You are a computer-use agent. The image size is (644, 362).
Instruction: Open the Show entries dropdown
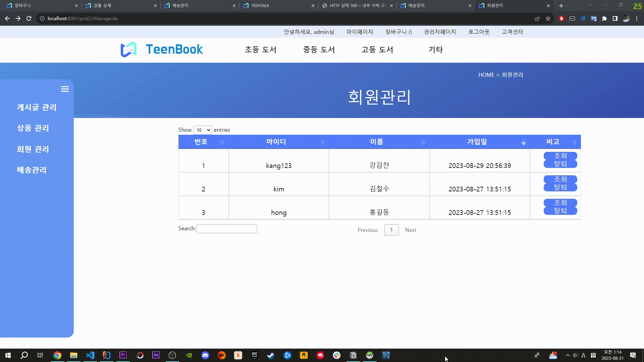[x=203, y=130]
